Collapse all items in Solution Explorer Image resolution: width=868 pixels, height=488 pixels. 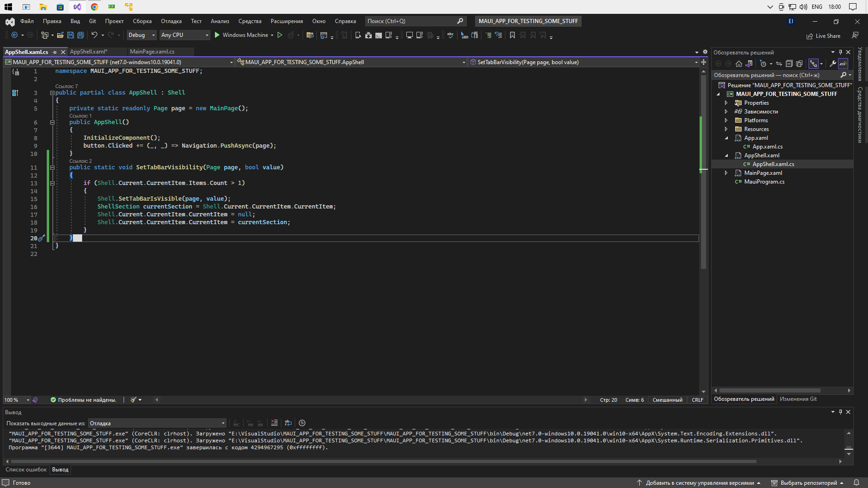(x=790, y=64)
